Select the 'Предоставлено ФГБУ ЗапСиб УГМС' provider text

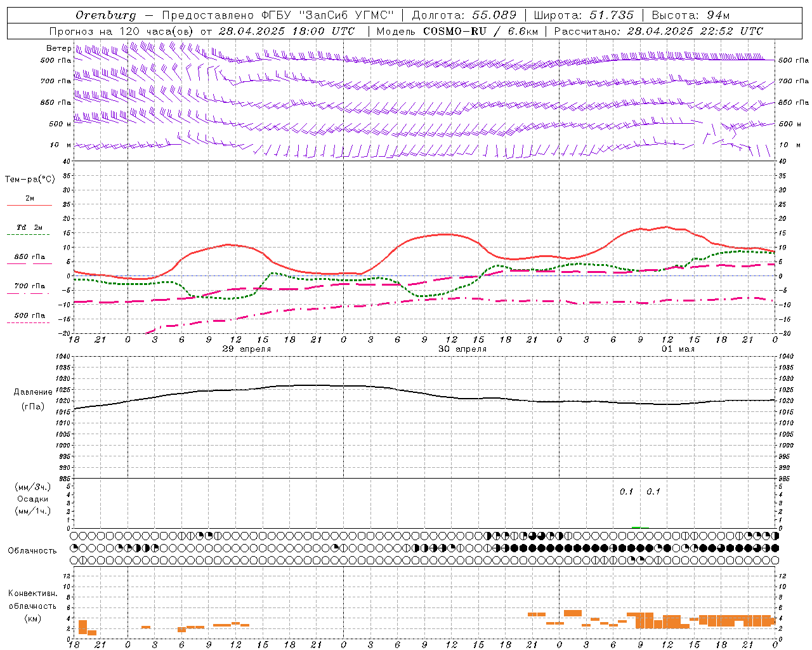click(278, 15)
